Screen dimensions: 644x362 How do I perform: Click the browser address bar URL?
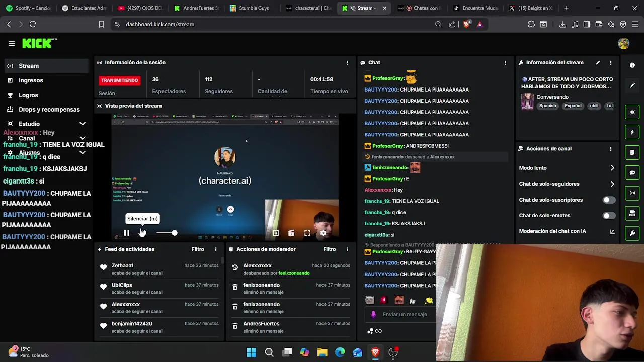[160, 24]
